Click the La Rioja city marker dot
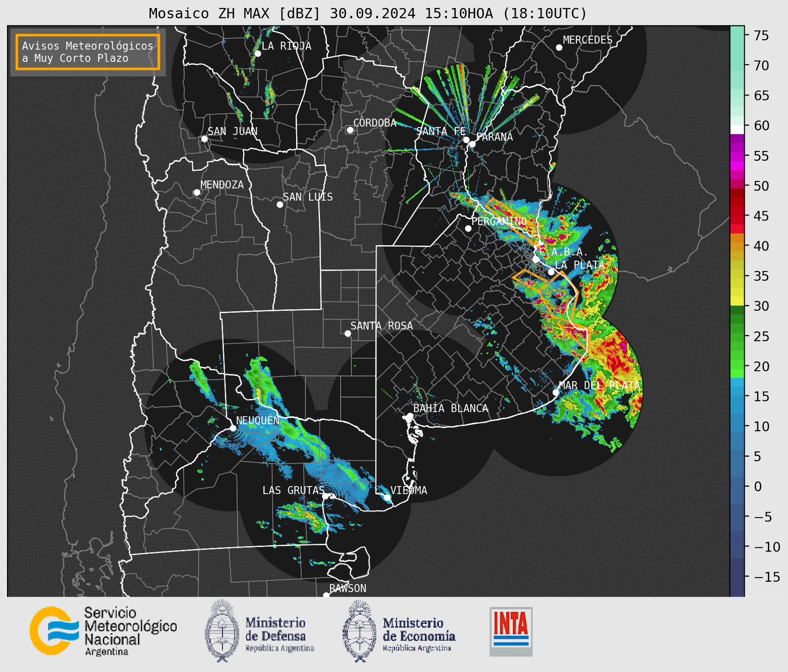This screenshot has width=788, height=672. [x=257, y=54]
